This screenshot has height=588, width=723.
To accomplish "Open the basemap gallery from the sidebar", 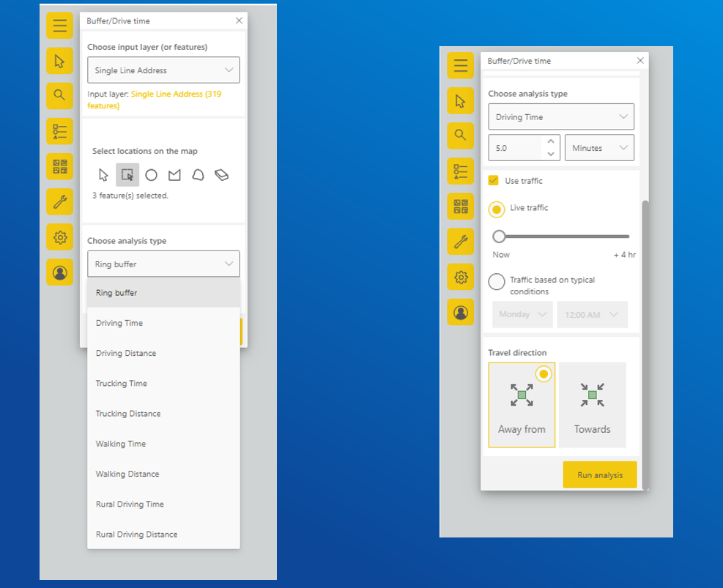I will point(59,166).
